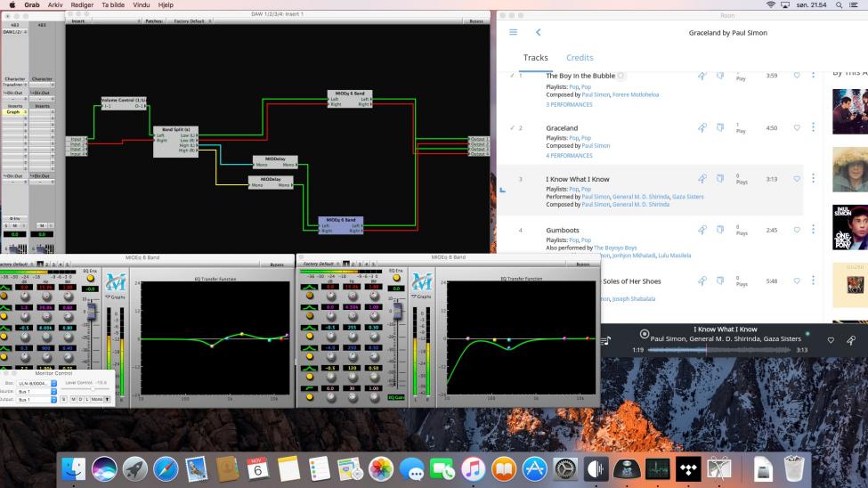The image size is (868, 488).
Task: Click the Mono button in Monitor Control
Action: tap(97, 399)
